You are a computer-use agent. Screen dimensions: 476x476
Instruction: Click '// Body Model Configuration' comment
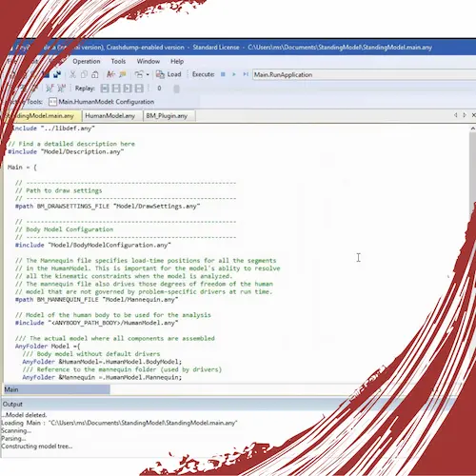point(64,229)
